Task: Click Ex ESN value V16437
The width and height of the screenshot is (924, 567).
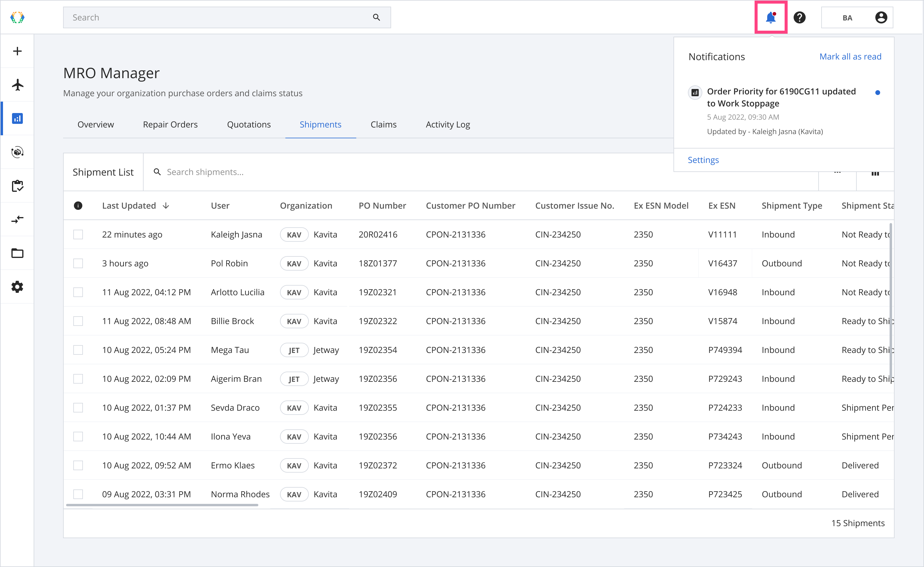Action: pos(722,263)
